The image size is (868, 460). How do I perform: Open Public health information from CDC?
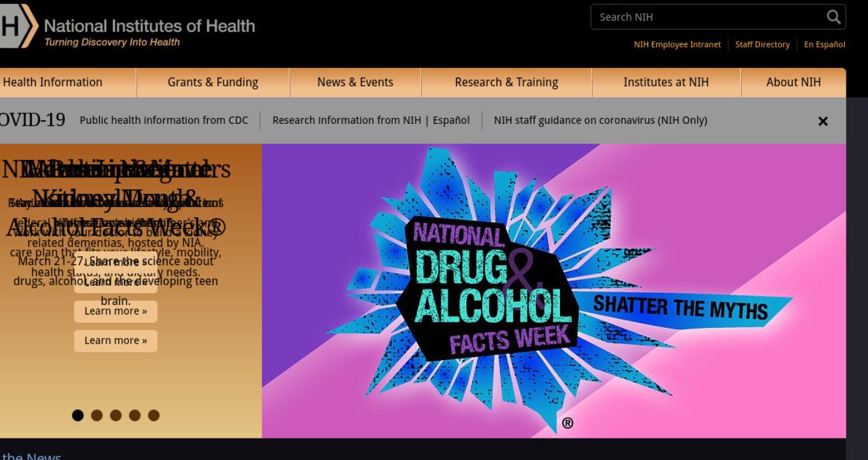point(164,120)
